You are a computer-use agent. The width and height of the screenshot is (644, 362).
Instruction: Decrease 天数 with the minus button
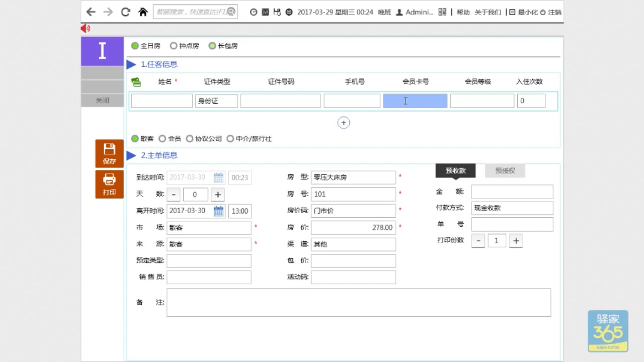click(x=174, y=195)
